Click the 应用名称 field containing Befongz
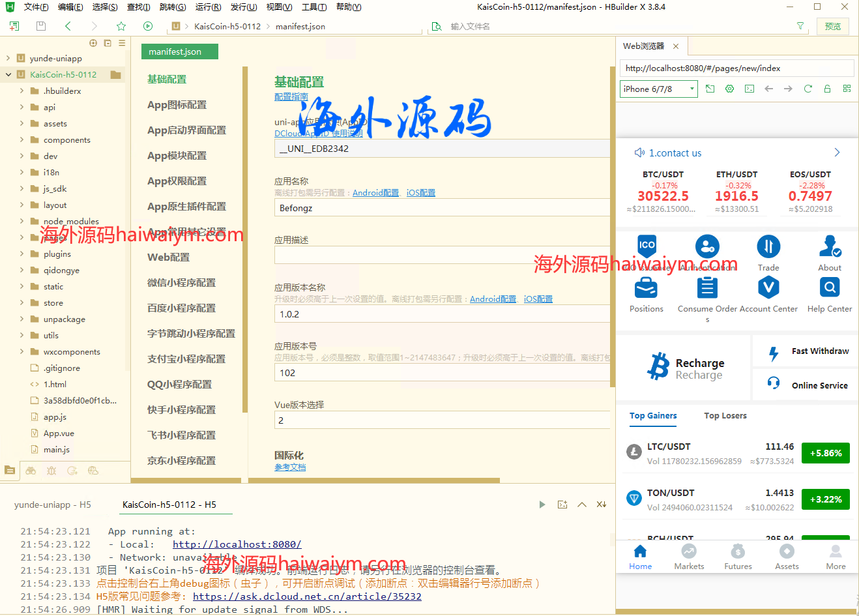Image resolution: width=859 pixels, height=616 pixels. coord(442,208)
